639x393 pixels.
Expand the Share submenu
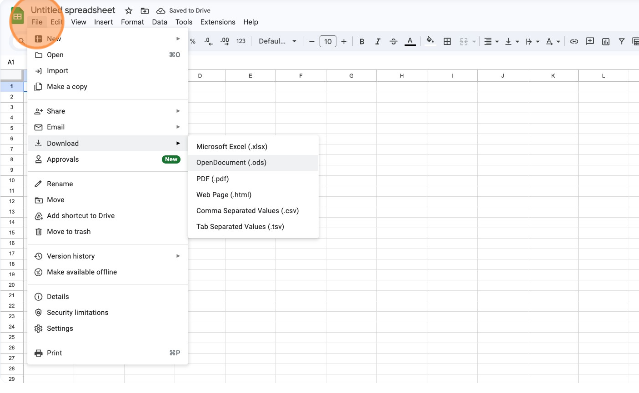pyautogui.click(x=108, y=111)
